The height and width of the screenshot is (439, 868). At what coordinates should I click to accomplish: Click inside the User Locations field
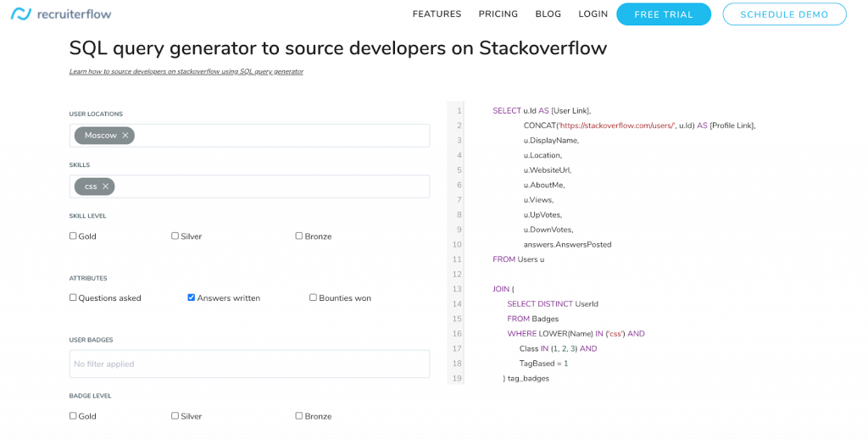pos(280,136)
